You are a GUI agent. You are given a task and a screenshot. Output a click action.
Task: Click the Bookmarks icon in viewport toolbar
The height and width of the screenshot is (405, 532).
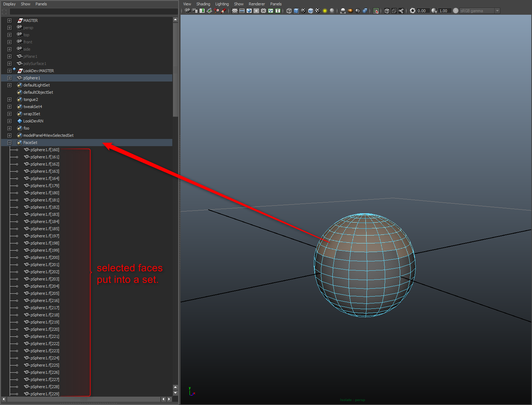coord(202,11)
